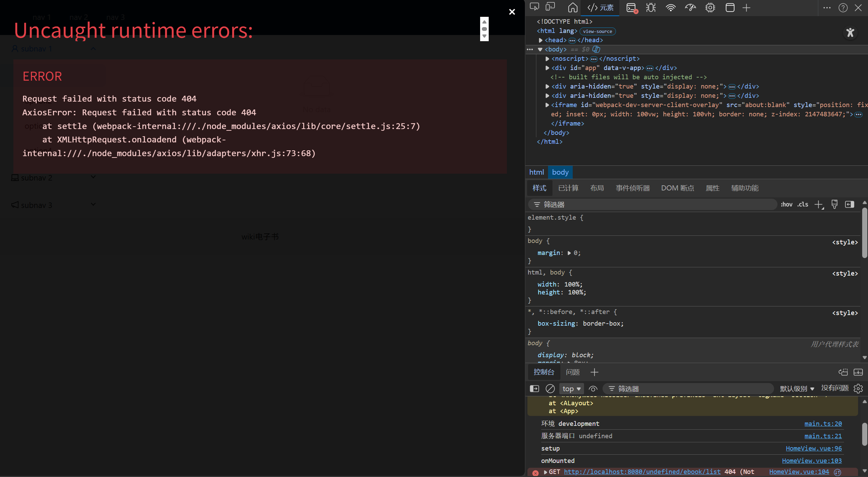Expand the div id app node
Screen dimensions: 868x477
(547, 68)
